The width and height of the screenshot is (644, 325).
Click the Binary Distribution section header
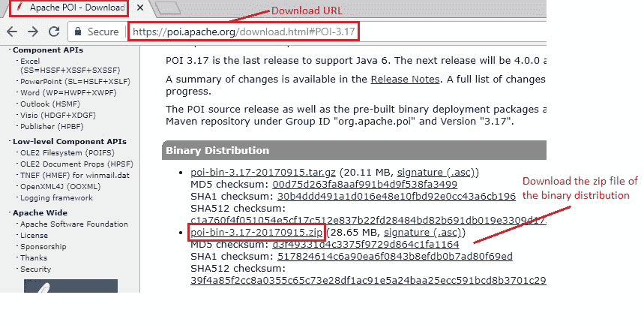pyautogui.click(x=354, y=150)
